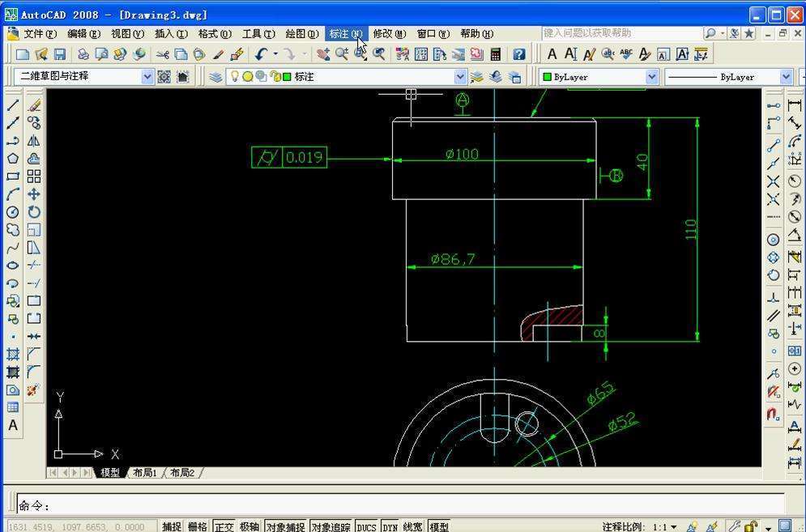Click the Save icon in toolbar
The height and width of the screenshot is (532, 806).
[x=60, y=54]
